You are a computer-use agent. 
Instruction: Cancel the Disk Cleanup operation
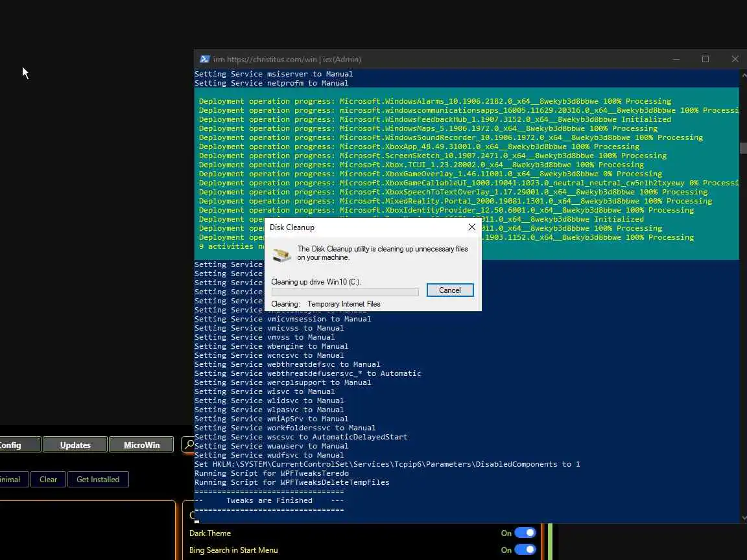click(450, 290)
